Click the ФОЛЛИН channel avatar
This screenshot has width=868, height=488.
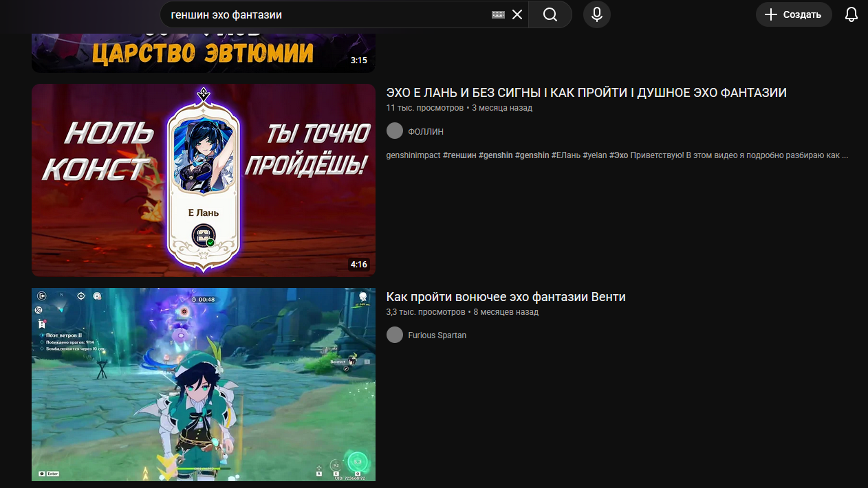[x=395, y=131]
